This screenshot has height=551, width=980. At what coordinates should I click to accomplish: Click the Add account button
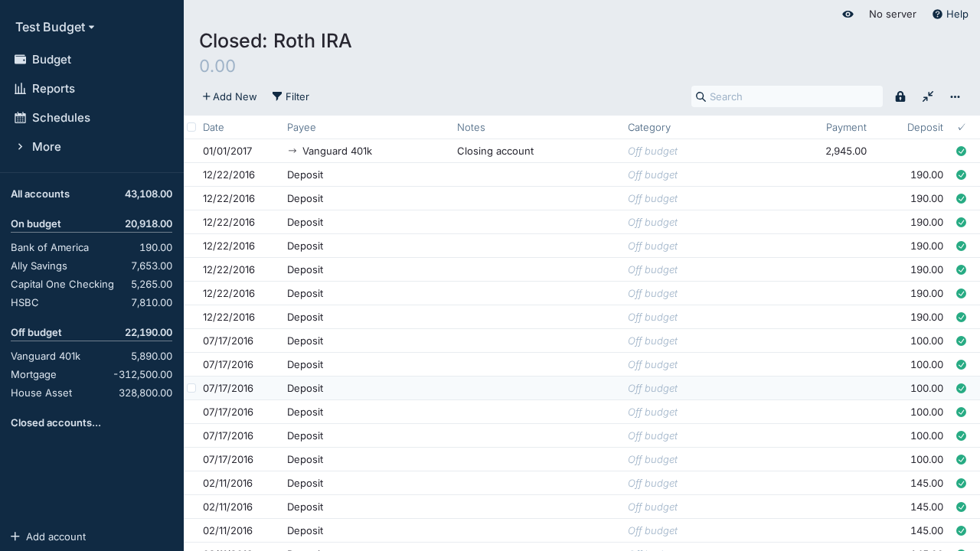pos(48,536)
